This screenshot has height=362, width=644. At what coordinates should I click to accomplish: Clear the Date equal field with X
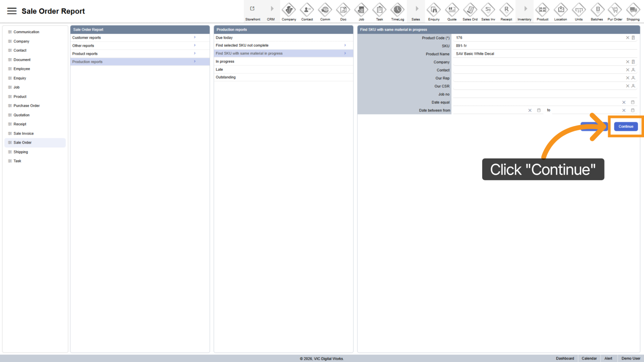624,102
